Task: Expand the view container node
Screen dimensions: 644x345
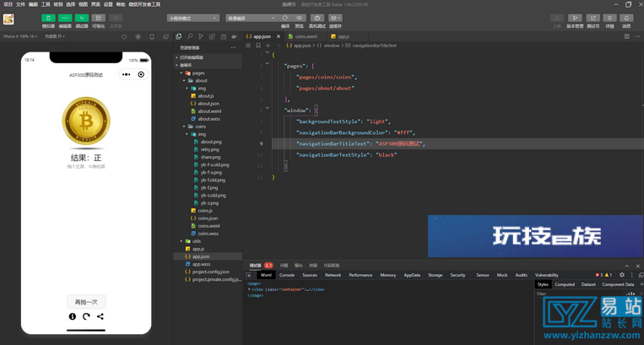Action: point(249,289)
